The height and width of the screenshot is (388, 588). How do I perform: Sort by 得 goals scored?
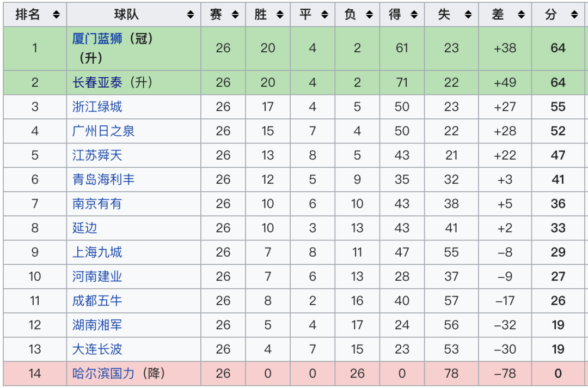click(x=413, y=15)
